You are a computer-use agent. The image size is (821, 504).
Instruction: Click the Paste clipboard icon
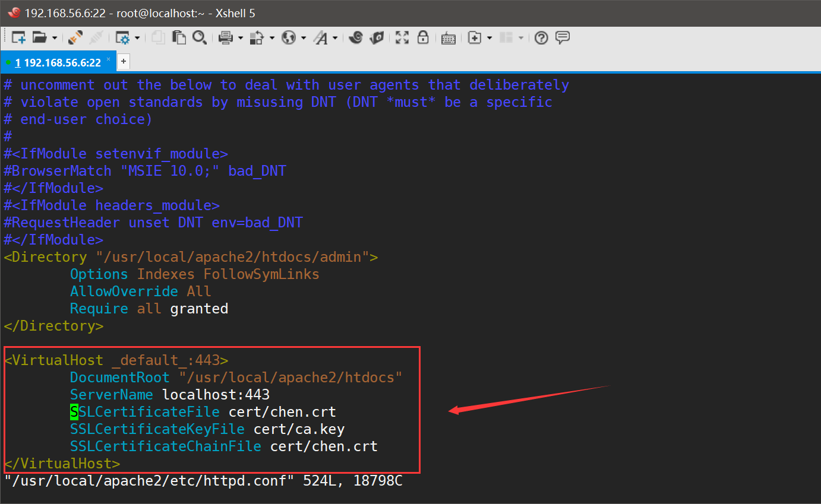179,38
